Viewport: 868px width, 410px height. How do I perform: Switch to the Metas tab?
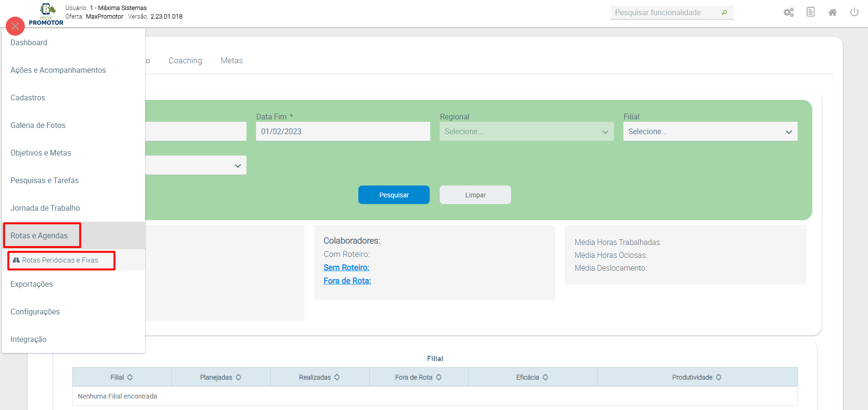pos(231,60)
